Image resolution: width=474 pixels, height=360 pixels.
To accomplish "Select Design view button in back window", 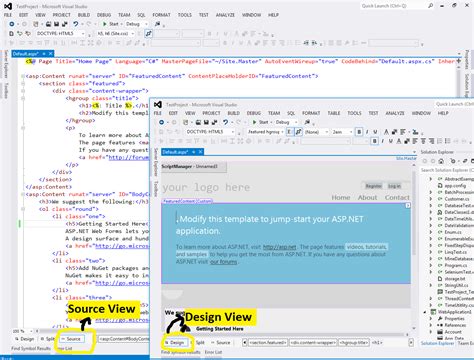I will tap(25, 339).
